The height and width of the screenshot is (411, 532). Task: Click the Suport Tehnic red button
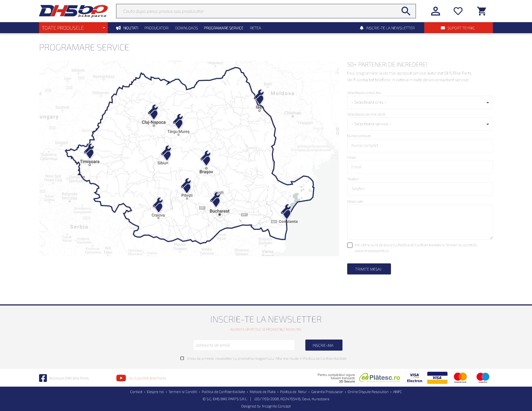point(458,28)
